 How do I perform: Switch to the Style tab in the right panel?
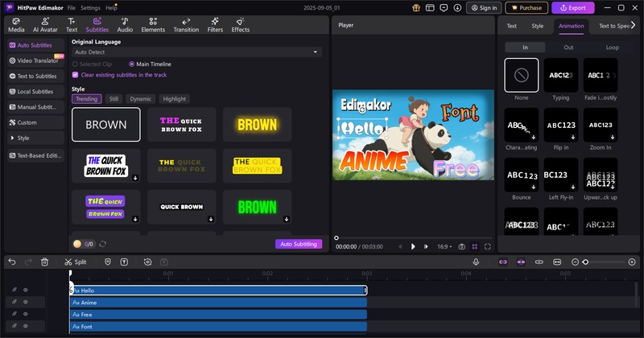coord(537,26)
